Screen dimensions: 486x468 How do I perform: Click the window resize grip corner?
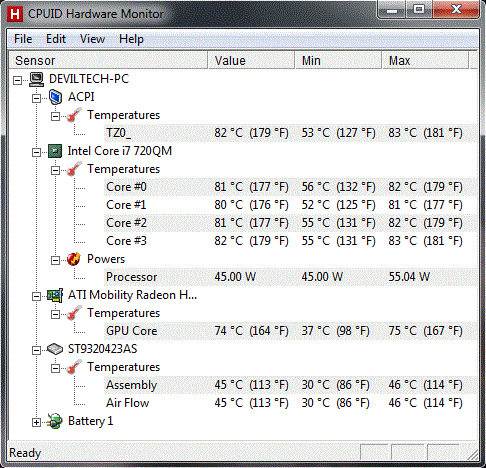[473, 454]
